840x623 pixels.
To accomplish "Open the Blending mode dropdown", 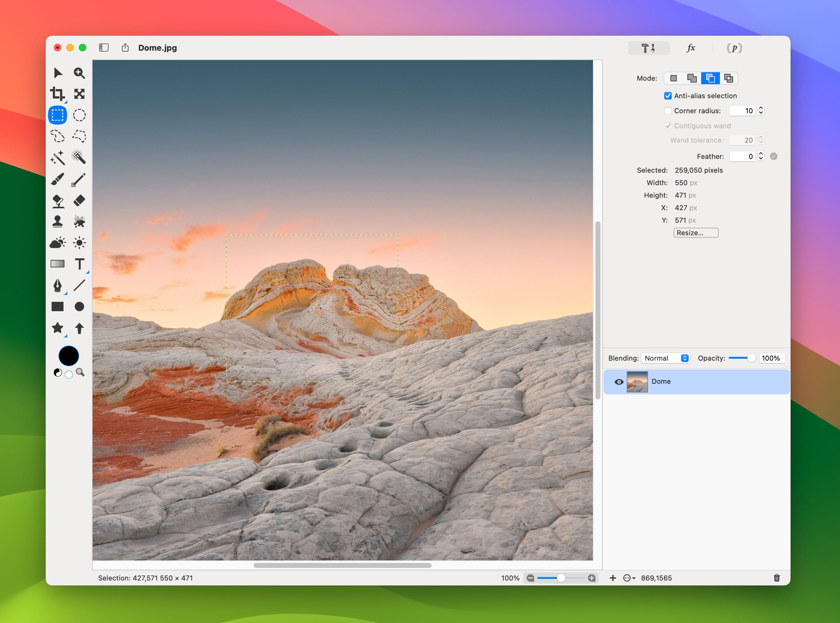I will pos(665,358).
